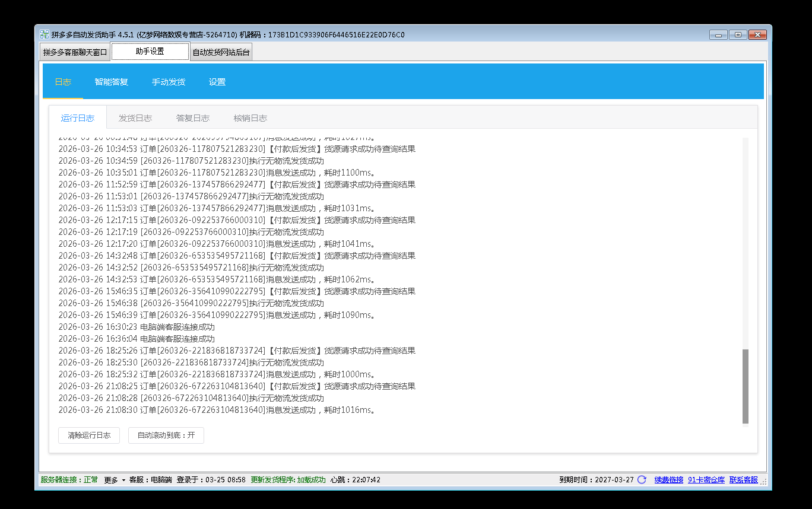
Task: Click the 16:30:23 电脑端客服连接成功 log row
Action: click(137, 327)
